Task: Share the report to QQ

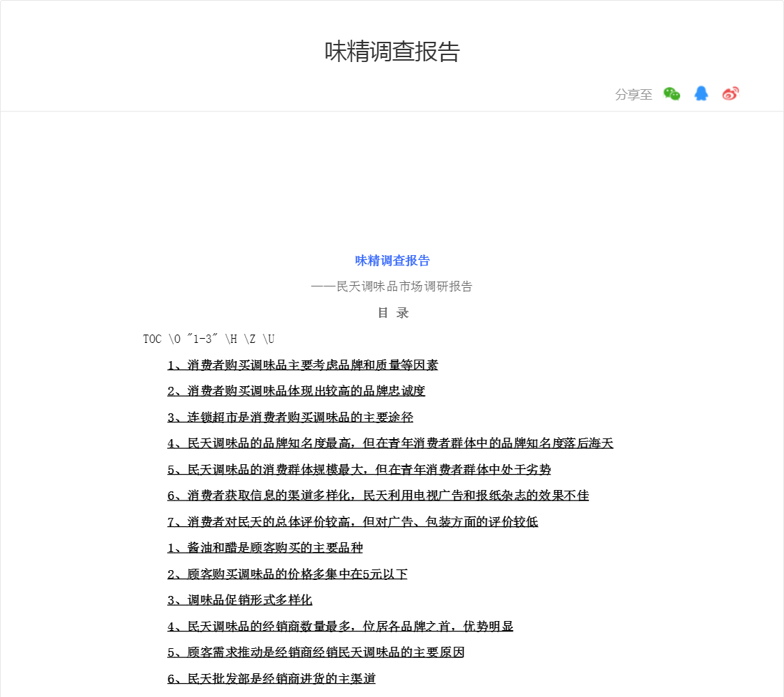Action: coord(701,93)
